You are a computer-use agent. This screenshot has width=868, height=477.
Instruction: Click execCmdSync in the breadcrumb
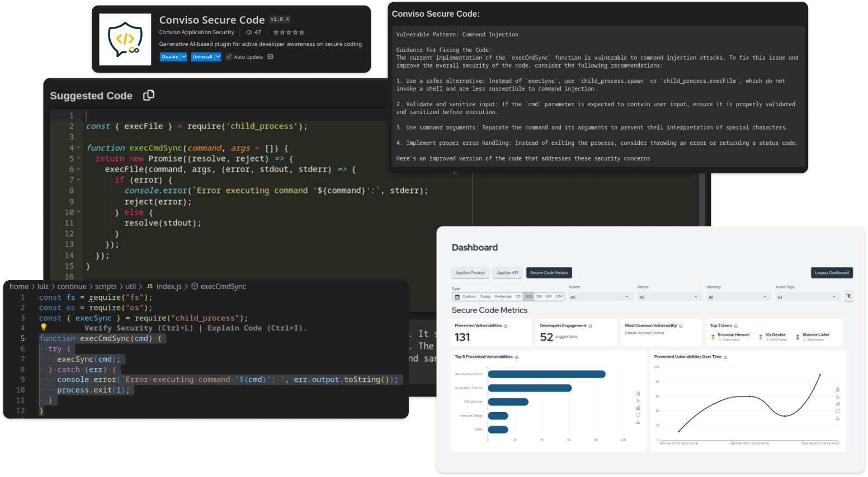[x=223, y=286]
